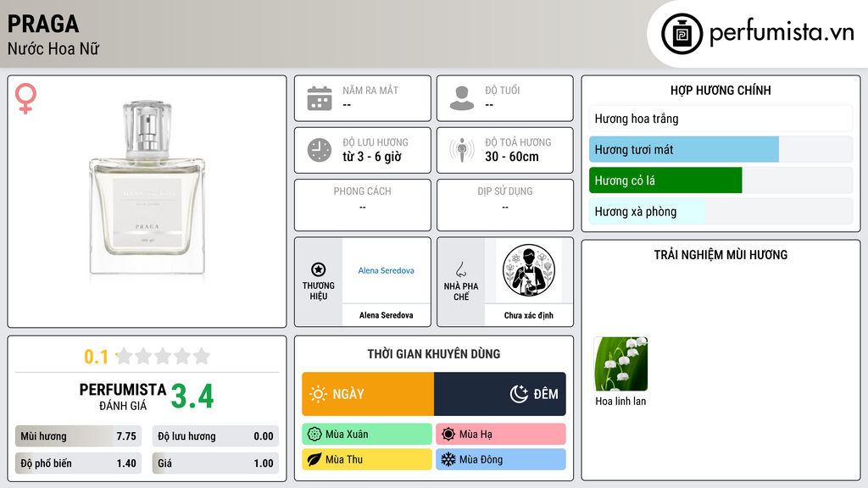Click the perfumista.vn site name
The image size is (868, 488).
pos(782,32)
